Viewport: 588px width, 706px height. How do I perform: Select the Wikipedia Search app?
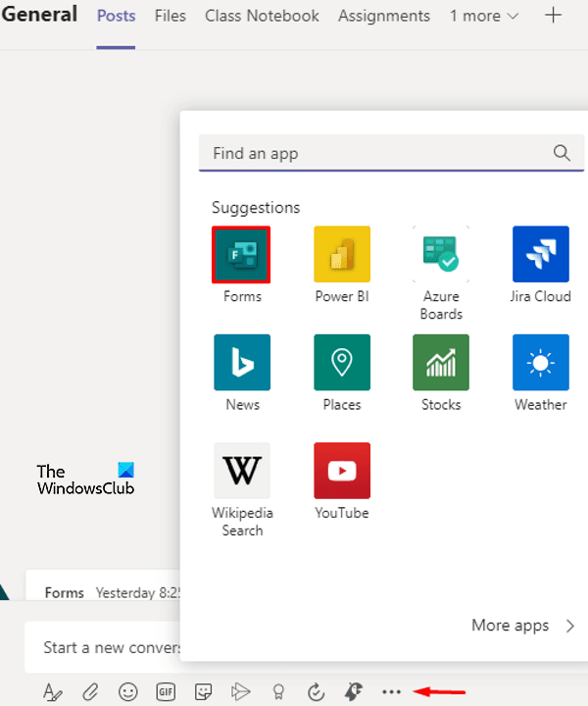point(242,471)
